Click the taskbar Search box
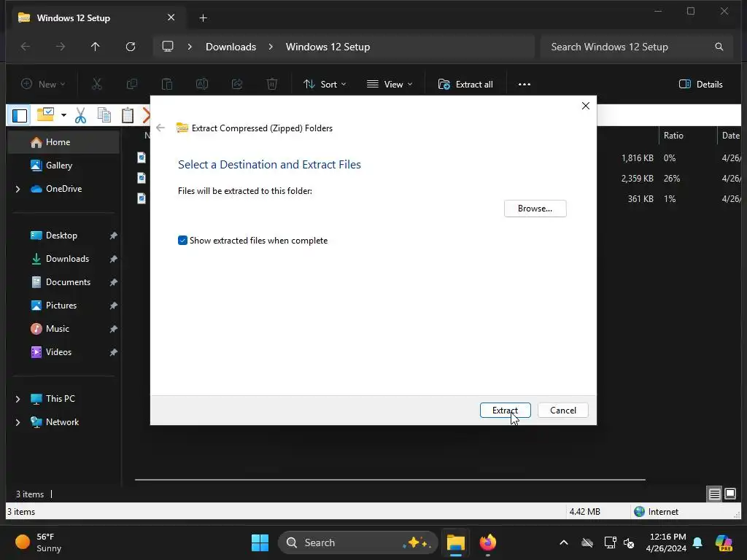Image resolution: width=747 pixels, height=560 pixels. [x=357, y=542]
